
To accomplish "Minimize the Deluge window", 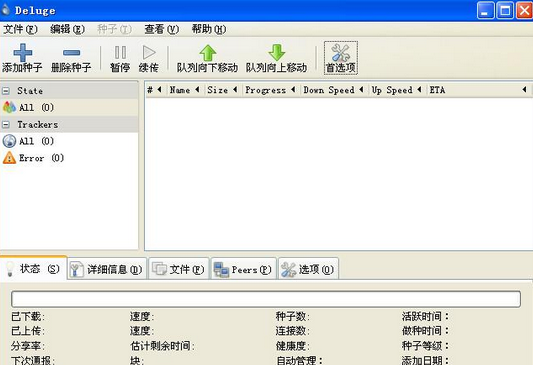I will (x=486, y=11).
